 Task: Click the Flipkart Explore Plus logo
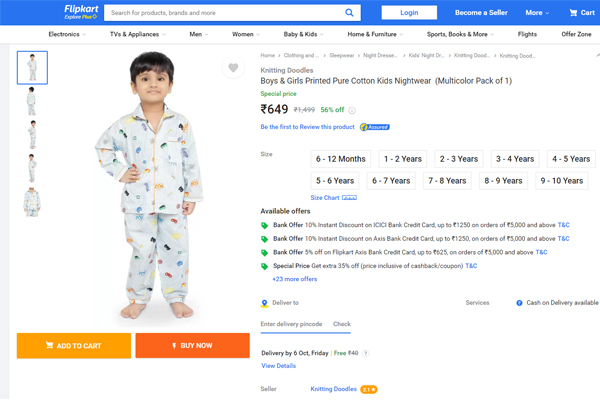(x=80, y=12)
